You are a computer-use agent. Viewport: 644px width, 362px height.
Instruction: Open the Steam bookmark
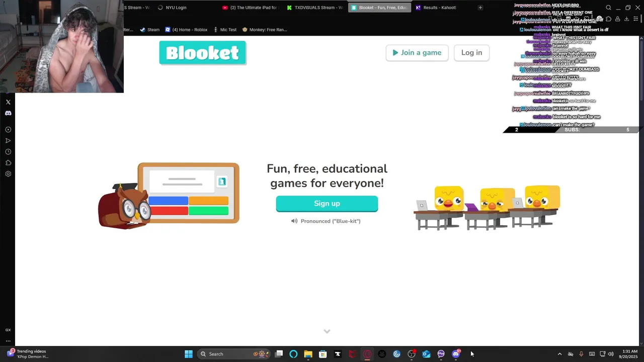tap(149, 30)
